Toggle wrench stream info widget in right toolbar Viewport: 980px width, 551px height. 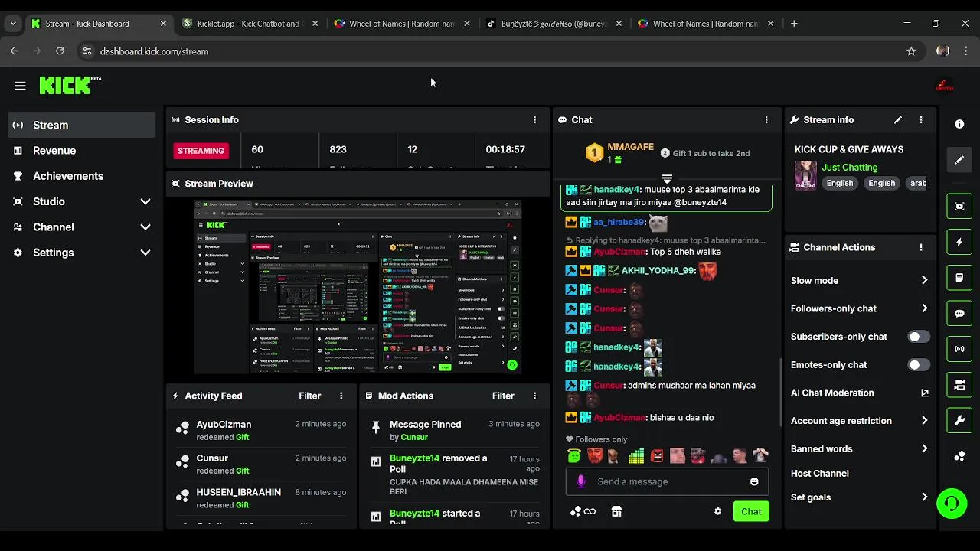[x=959, y=420]
